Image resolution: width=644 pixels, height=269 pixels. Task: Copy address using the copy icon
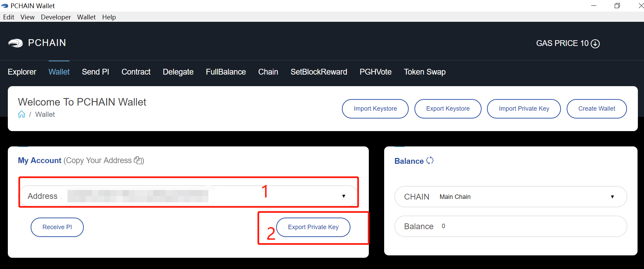138,160
